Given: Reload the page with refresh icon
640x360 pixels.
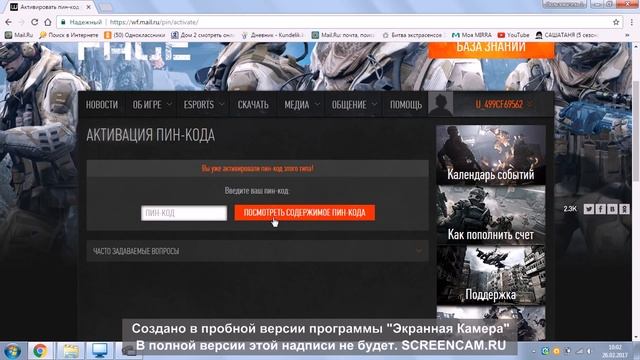Looking at the screenshot, I should pos(35,22).
